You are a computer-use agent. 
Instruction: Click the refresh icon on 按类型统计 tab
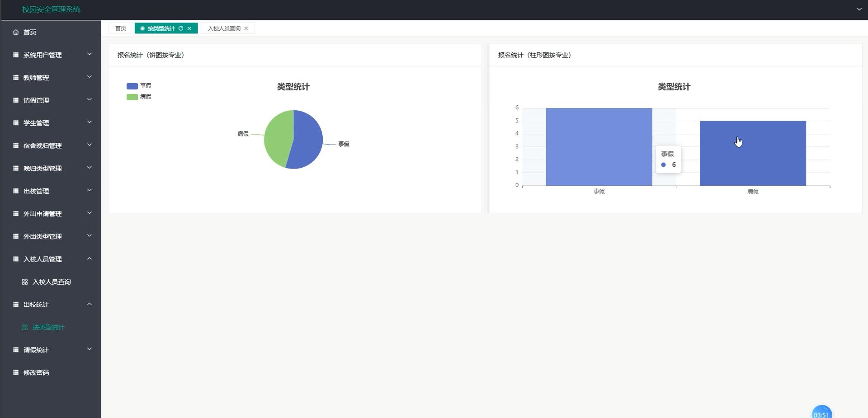[x=181, y=28]
